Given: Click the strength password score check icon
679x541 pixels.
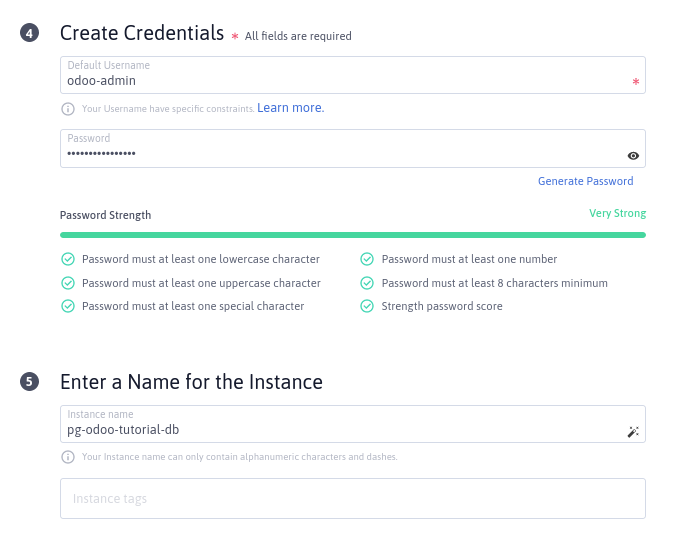Looking at the screenshot, I should (368, 306).
